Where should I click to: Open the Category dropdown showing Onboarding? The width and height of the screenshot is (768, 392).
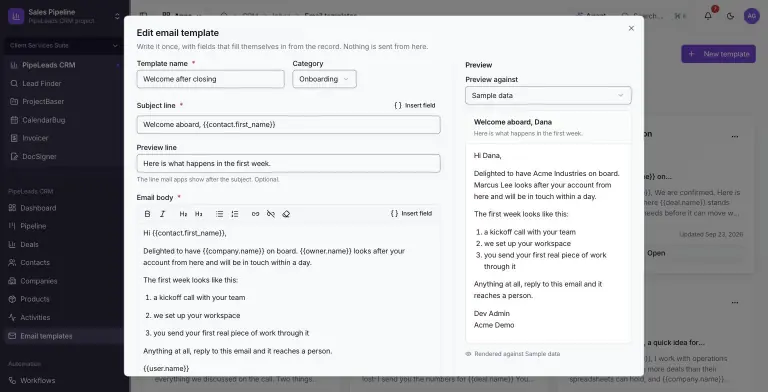324,79
